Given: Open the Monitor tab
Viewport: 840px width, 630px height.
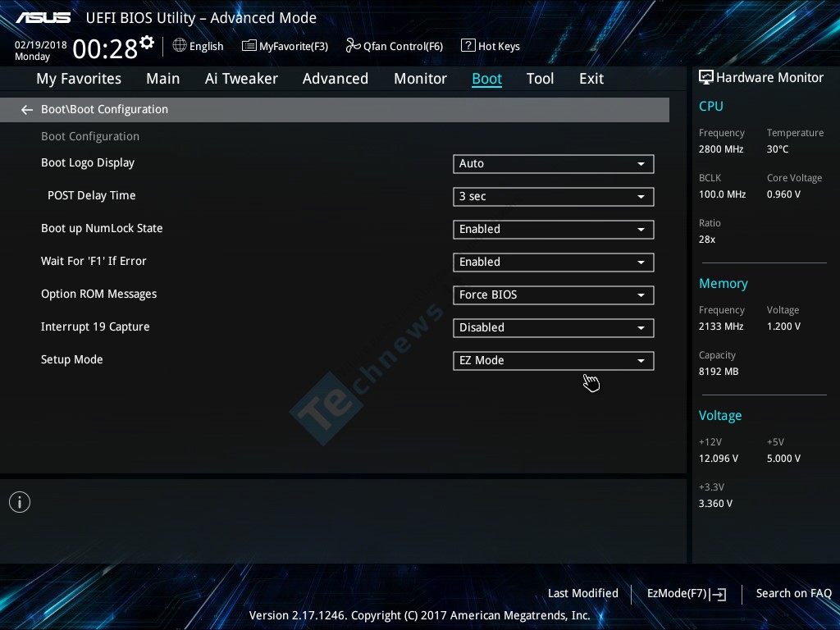Looking at the screenshot, I should 420,79.
